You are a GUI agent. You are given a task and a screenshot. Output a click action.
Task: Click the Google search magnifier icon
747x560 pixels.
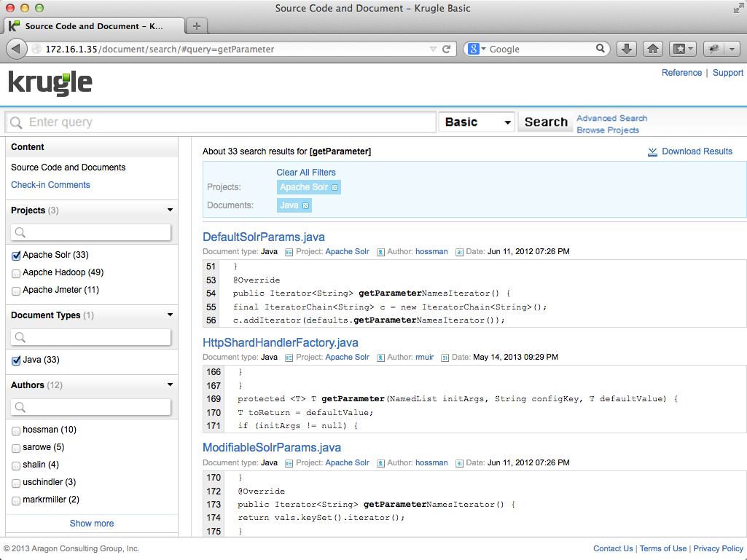pos(601,49)
